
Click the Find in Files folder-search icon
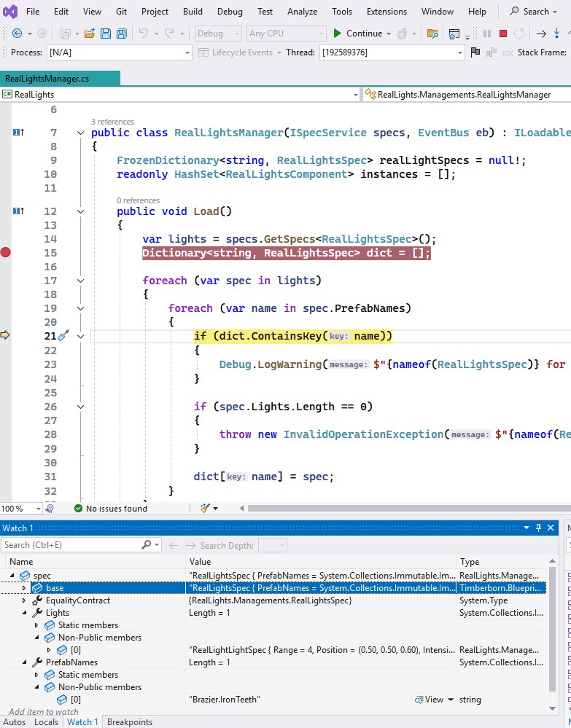tap(432, 34)
